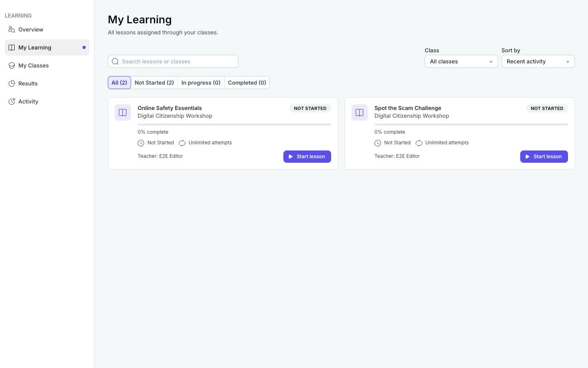Click NOT STARTED badge on Online Safety Essentials
588x368 pixels.
310,108
